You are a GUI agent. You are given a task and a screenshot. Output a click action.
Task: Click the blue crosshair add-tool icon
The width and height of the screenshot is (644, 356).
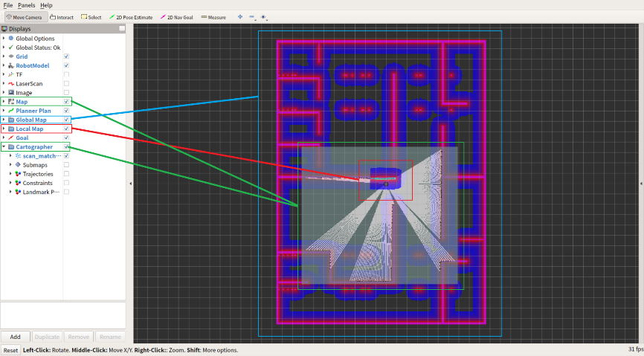pos(239,17)
